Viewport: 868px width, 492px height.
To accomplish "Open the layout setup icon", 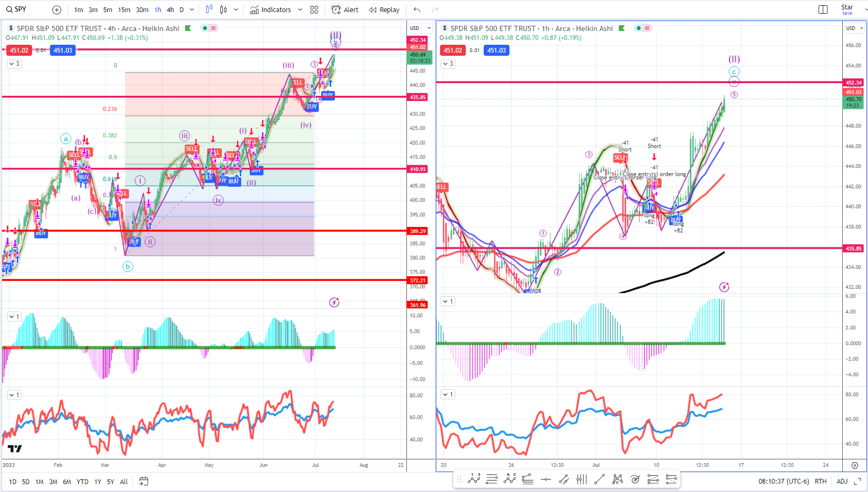I will point(823,9).
